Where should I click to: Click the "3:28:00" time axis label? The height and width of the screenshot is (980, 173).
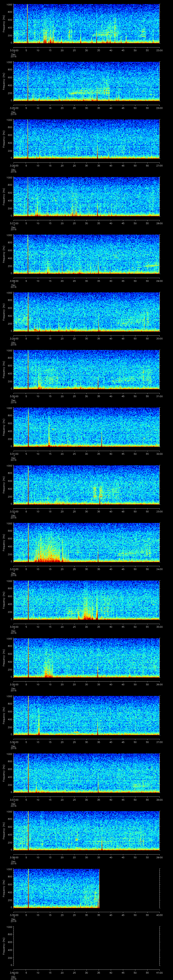[14, 281]
